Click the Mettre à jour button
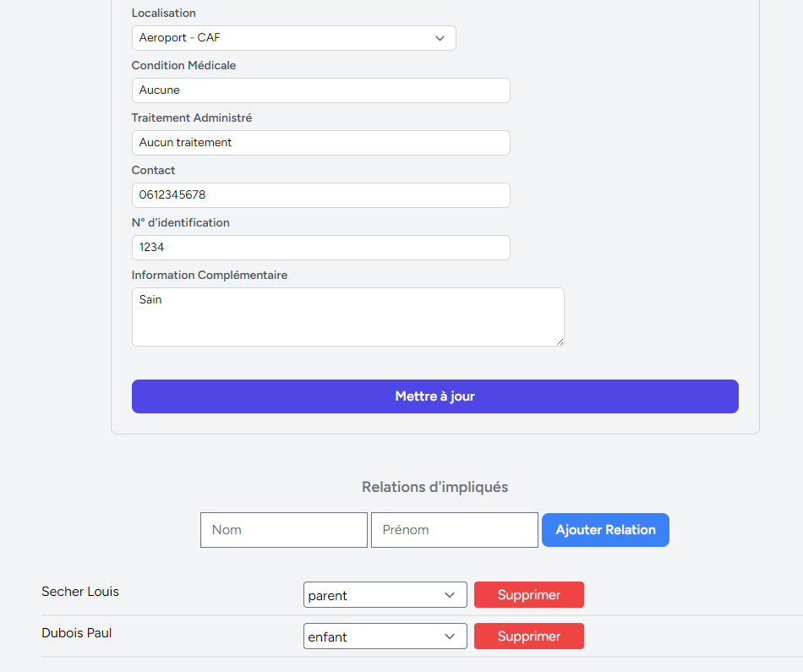 click(x=434, y=396)
